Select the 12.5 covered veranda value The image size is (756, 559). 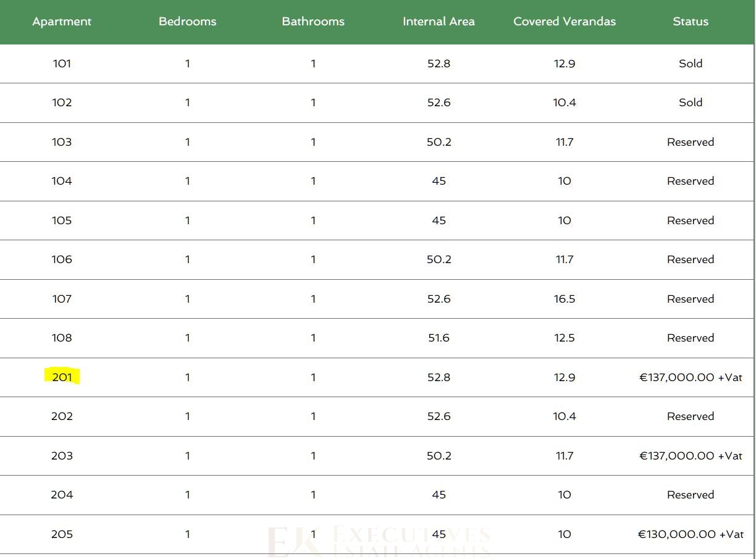click(x=565, y=338)
